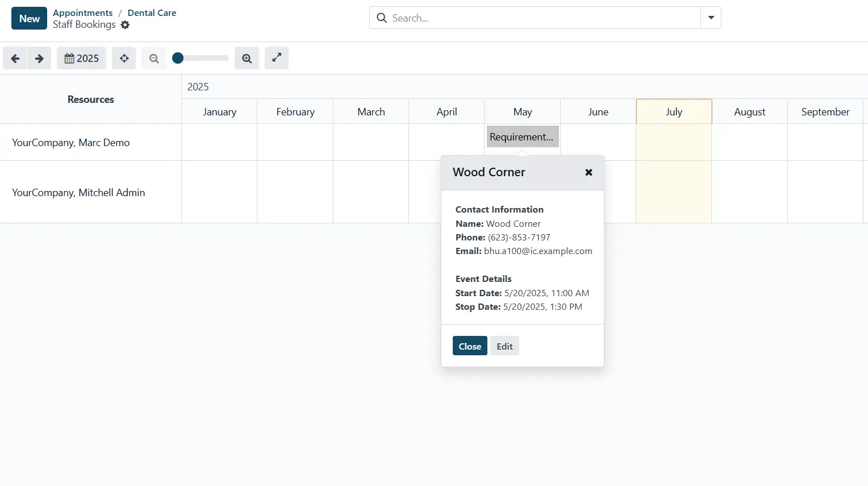This screenshot has width=868, height=486.
Task: Zoom in the Gantt timeline
Action: (x=247, y=59)
